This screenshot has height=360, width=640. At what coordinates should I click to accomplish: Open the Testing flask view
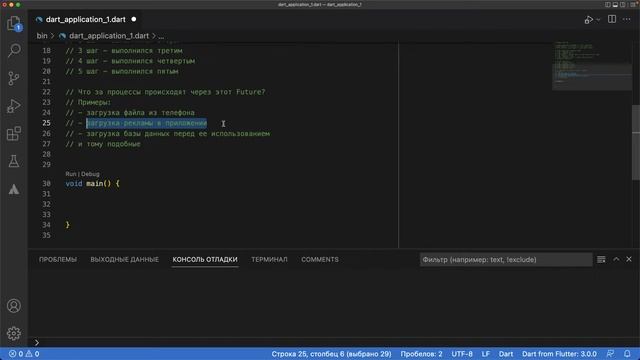(x=14, y=161)
